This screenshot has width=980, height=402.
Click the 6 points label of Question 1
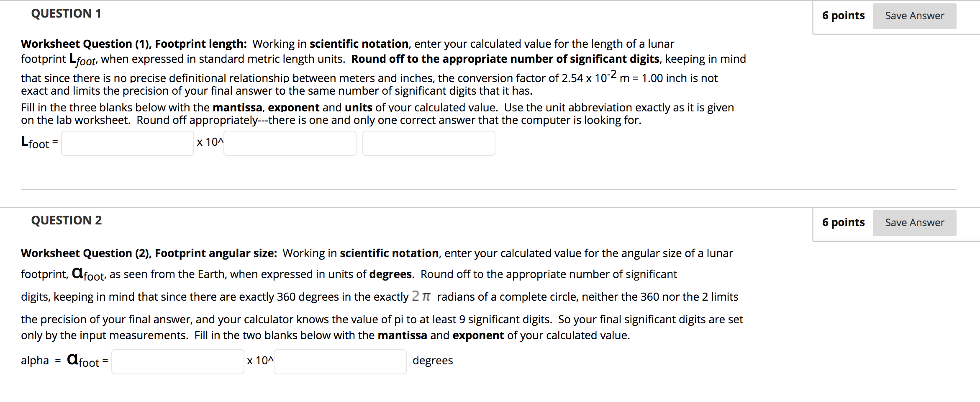pos(843,16)
